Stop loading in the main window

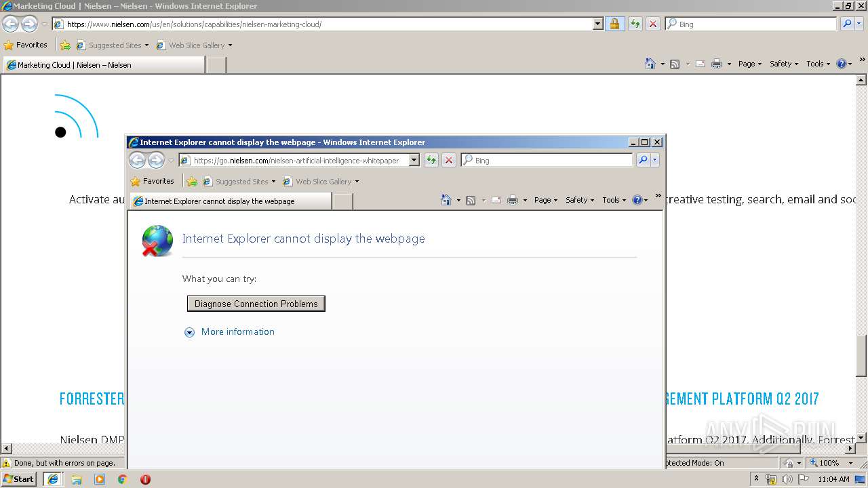coord(652,24)
